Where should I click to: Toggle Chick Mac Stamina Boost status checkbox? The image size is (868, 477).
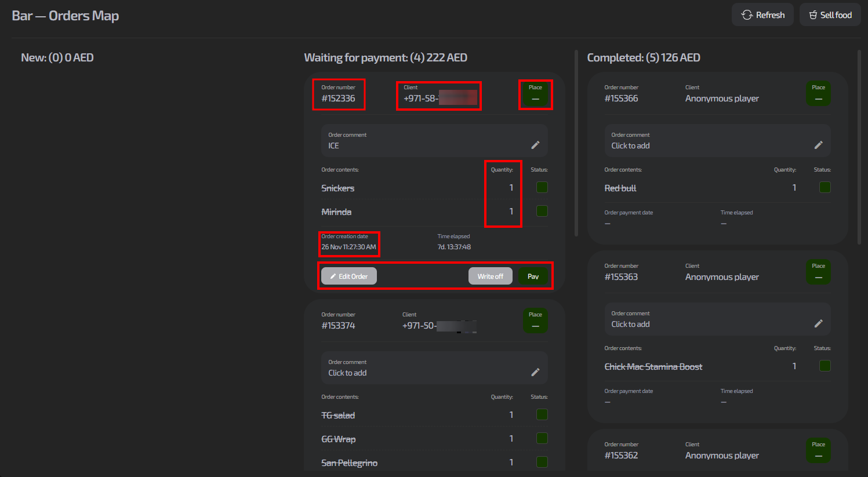click(x=825, y=366)
